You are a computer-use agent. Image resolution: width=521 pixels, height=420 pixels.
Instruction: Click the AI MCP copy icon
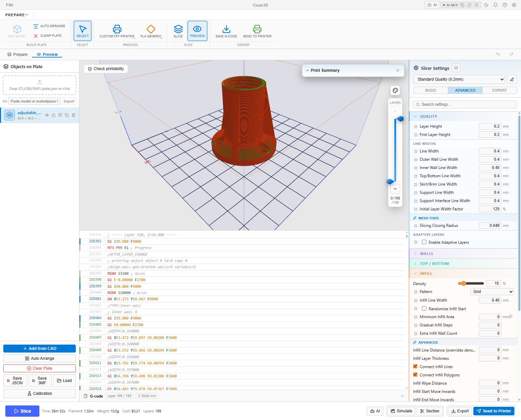462,5
